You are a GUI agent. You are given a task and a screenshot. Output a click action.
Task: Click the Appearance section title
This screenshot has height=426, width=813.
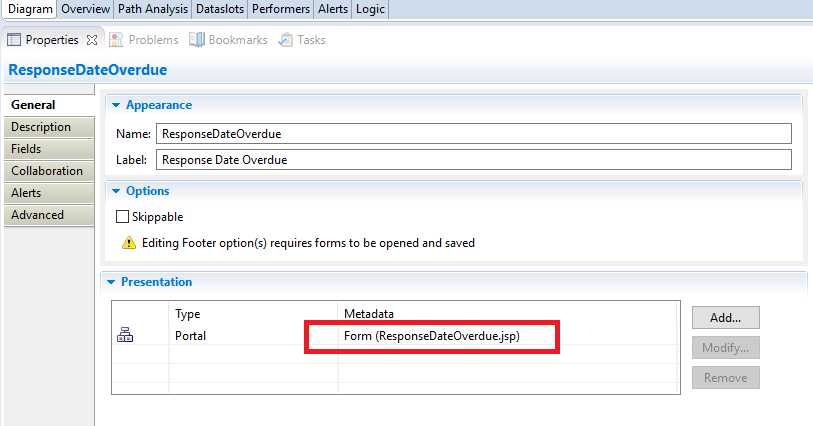tap(159, 105)
